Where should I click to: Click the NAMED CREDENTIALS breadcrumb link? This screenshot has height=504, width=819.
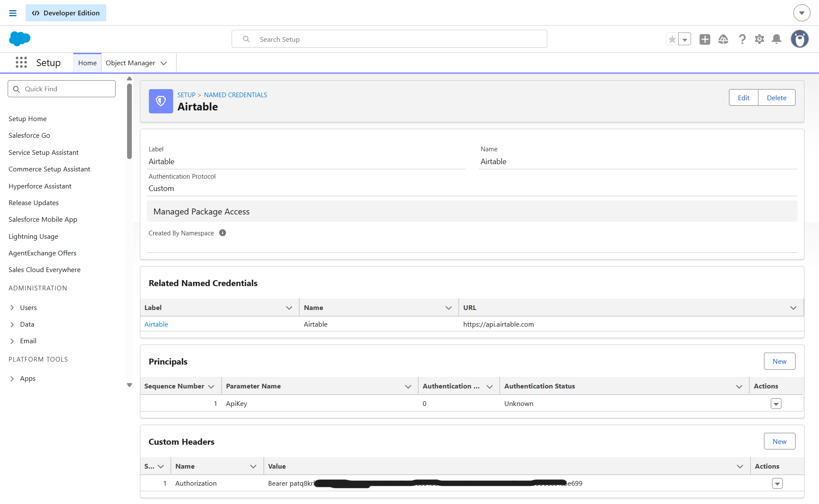[235, 95]
